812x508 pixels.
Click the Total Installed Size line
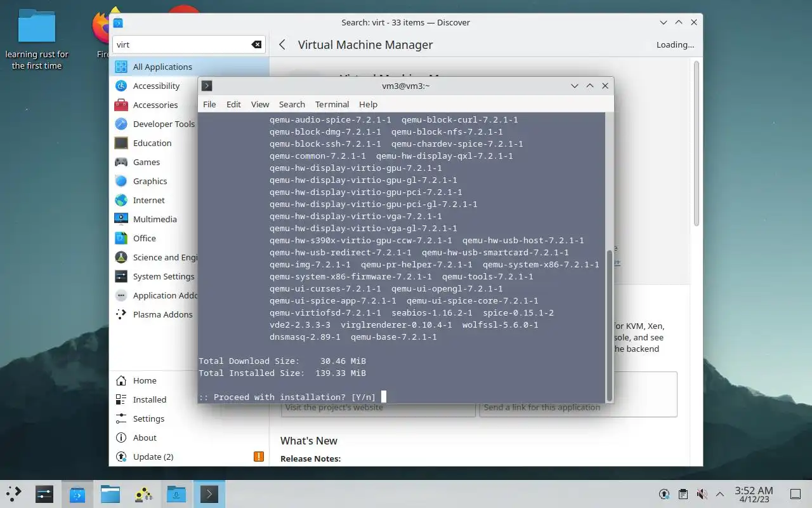[x=282, y=373]
